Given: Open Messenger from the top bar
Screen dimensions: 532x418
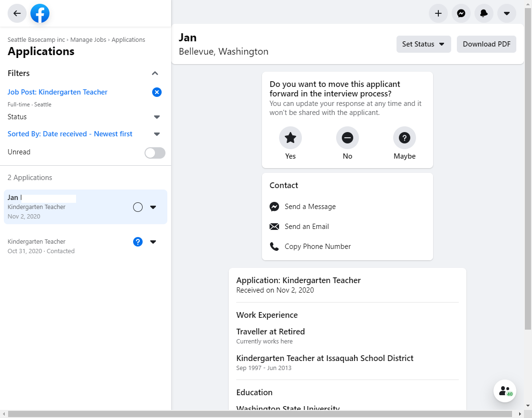Looking at the screenshot, I should coord(461,13).
